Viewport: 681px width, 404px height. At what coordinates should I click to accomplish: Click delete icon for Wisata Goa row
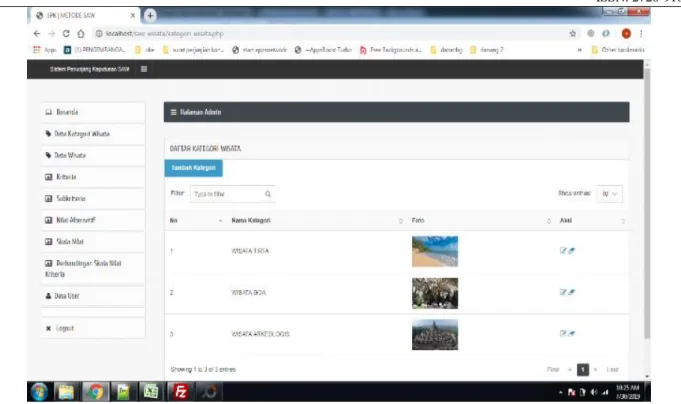click(x=572, y=292)
